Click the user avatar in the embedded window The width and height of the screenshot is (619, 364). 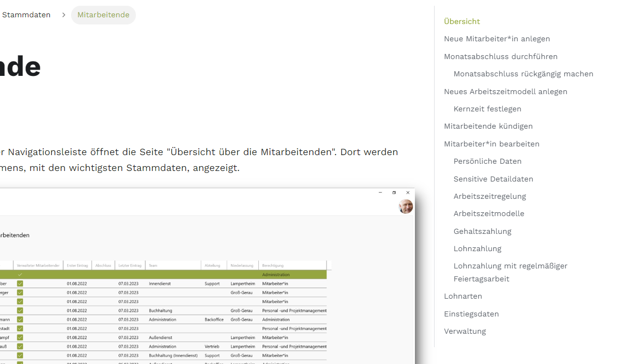tap(406, 206)
